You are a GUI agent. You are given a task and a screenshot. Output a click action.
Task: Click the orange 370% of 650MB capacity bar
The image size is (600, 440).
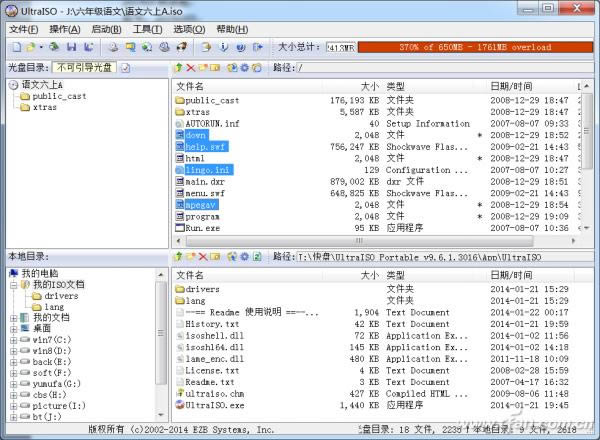(475, 47)
